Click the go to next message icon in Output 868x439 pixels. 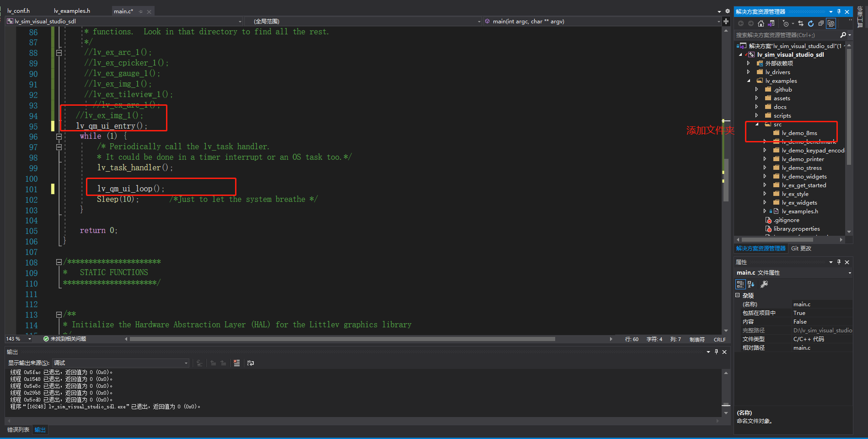(223, 363)
